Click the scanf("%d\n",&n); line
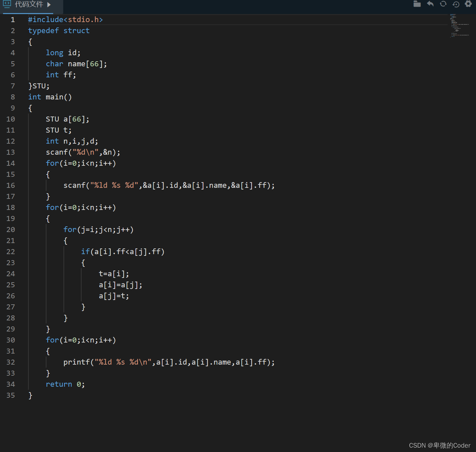 [83, 152]
